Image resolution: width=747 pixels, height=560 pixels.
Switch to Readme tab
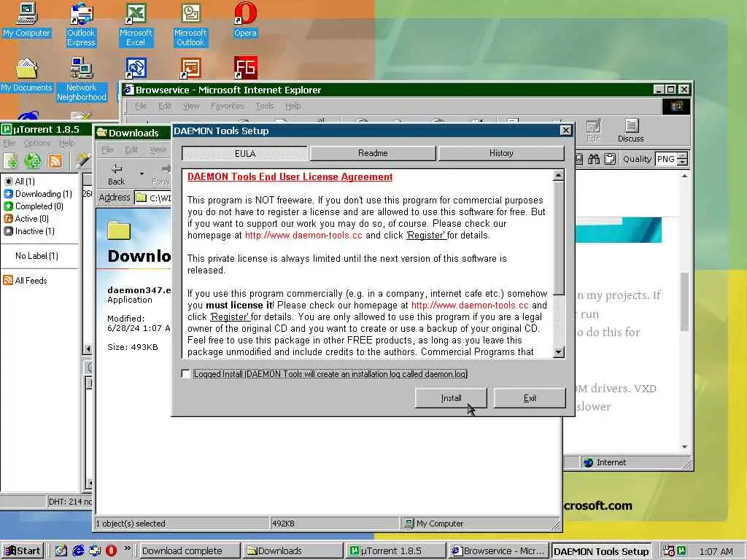pos(373,153)
